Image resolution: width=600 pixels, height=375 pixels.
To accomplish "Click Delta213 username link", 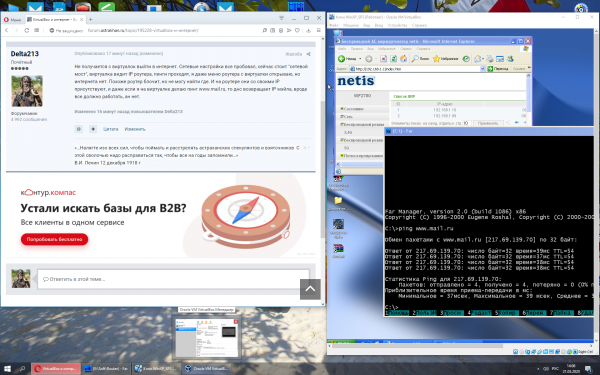I will pos(24,54).
